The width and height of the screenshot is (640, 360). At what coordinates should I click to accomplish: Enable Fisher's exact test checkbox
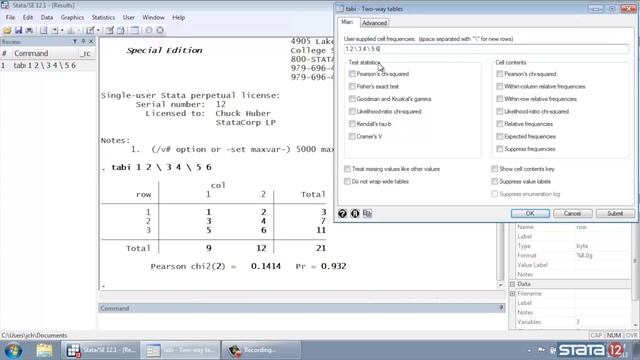tap(352, 87)
